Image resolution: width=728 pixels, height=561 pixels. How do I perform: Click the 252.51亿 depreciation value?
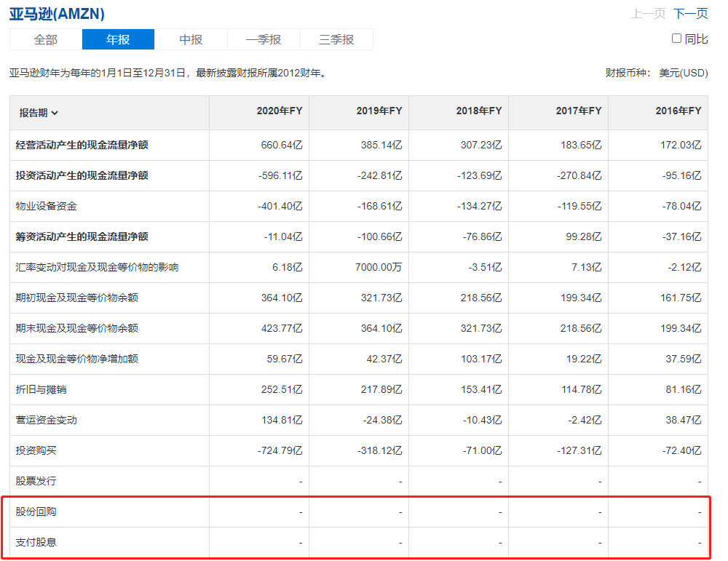coord(281,389)
